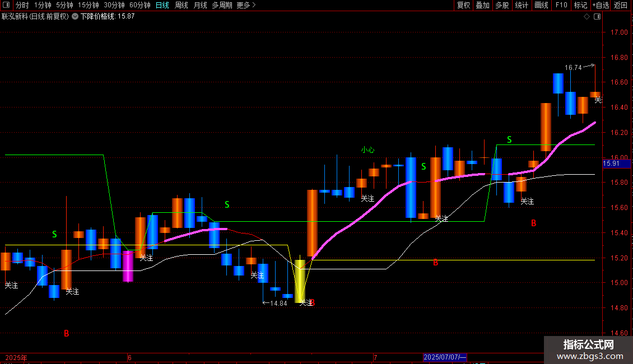Click the stock title 联泓新科(日线.前复权)
Screen dimensions: 633x364
35,17
